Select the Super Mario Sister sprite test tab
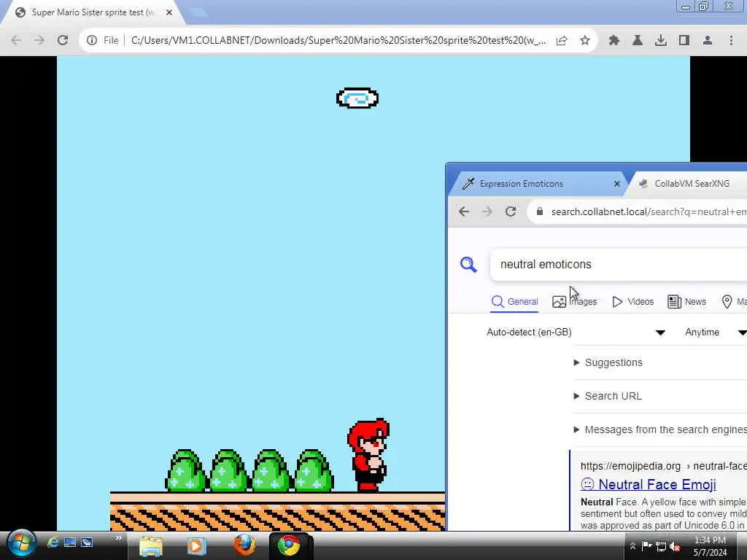Screen dimensions: 747x560 pyautogui.click(x=93, y=12)
